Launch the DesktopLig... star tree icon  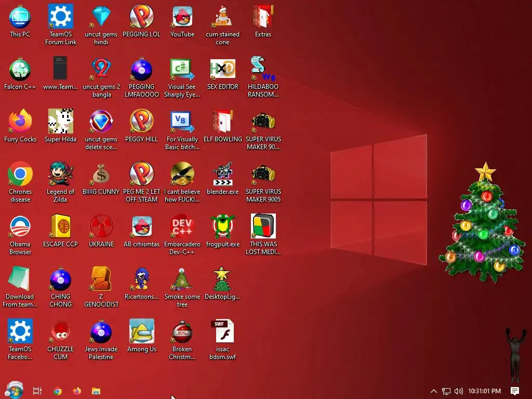coord(222,283)
